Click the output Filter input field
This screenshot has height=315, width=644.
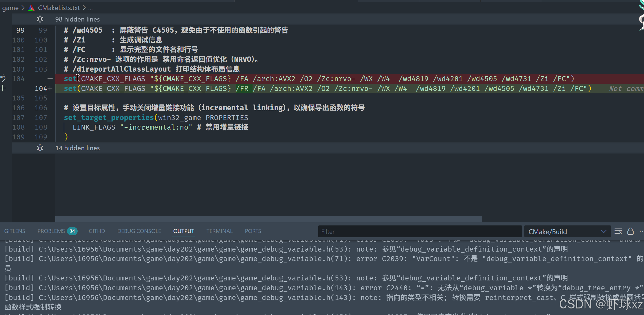(x=420, y=231)
